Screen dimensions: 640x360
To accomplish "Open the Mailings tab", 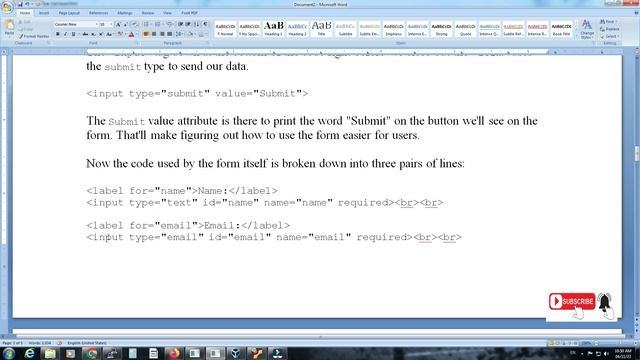I will [125, 13].
